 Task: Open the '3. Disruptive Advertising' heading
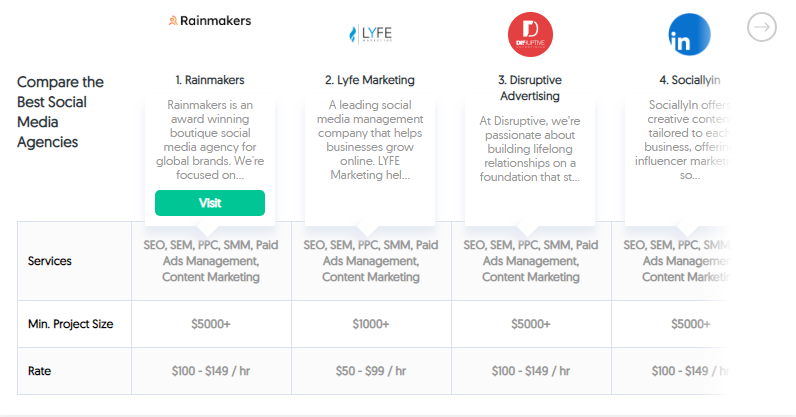530,88
